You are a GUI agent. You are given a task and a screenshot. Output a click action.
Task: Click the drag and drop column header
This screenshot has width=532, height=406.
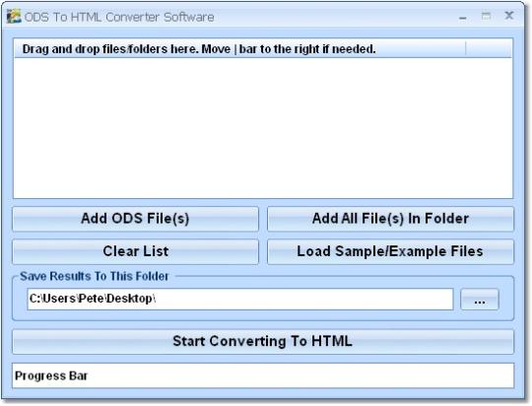239,49
